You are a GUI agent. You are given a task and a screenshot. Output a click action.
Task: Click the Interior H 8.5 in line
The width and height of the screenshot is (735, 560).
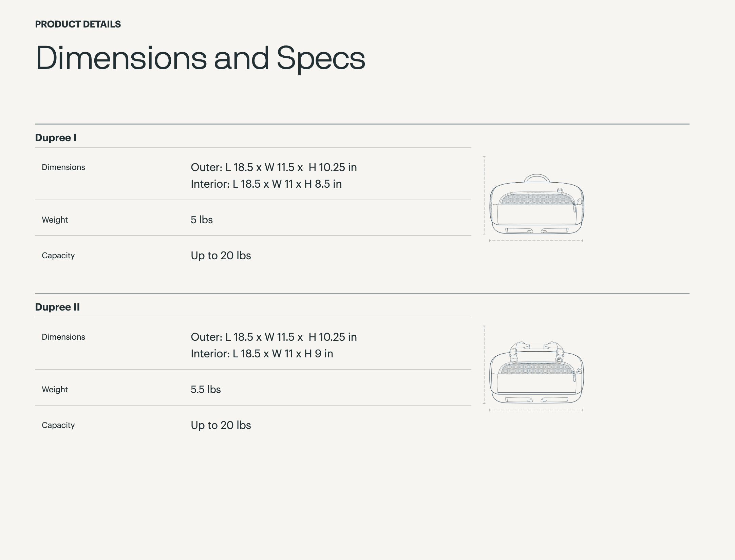coord(266,184)
